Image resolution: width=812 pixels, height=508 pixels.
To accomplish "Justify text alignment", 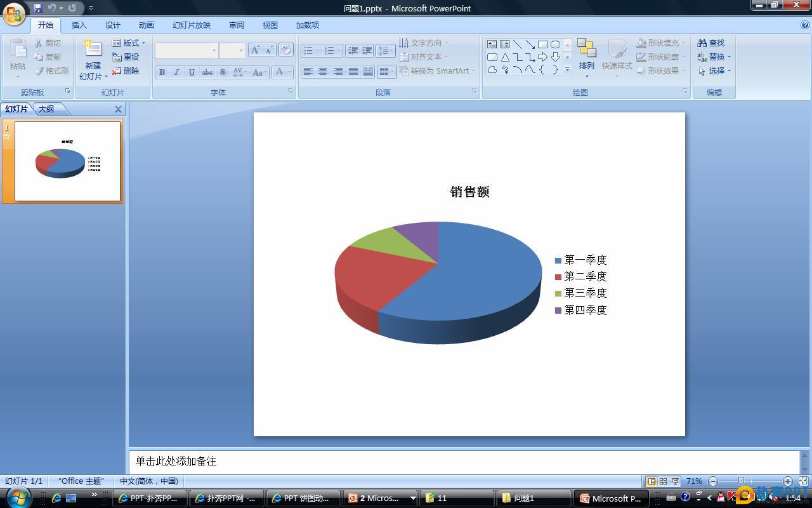I will coord(353,72).
